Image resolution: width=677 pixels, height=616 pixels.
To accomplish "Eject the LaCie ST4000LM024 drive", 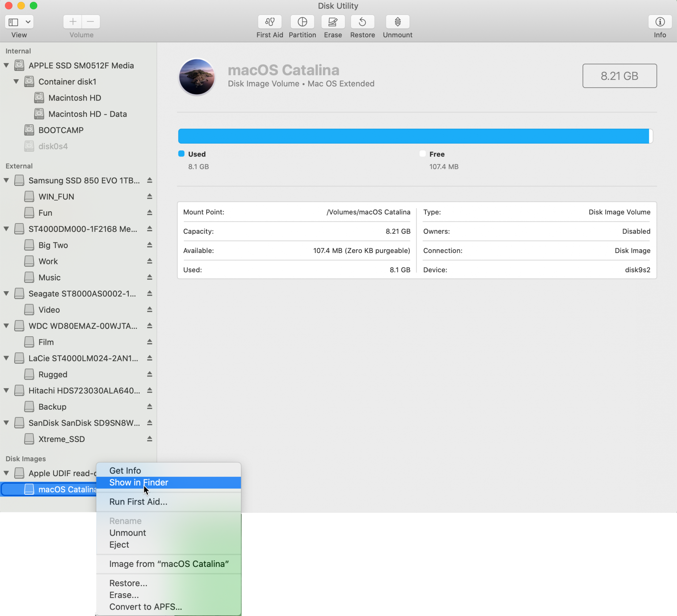I will pos(149,358).
